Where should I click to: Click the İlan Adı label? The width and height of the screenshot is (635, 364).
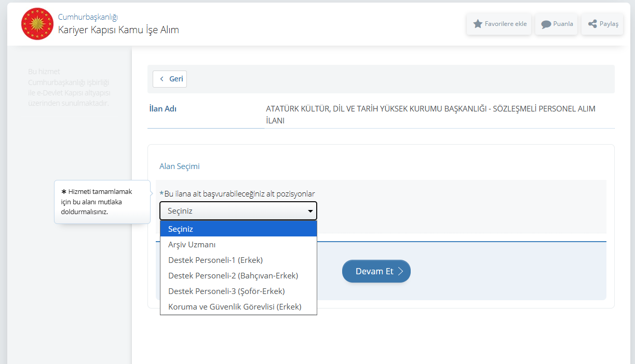(x=163, y=109)
